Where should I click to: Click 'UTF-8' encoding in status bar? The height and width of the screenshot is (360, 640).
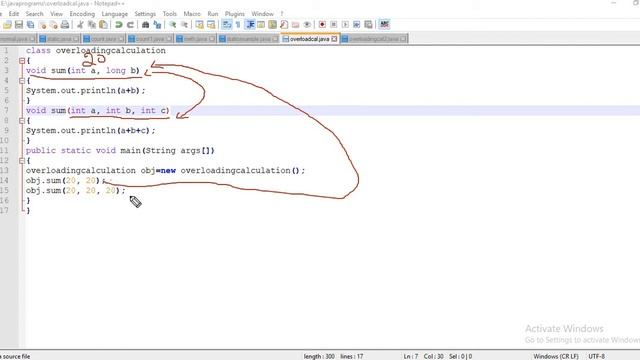597,356
